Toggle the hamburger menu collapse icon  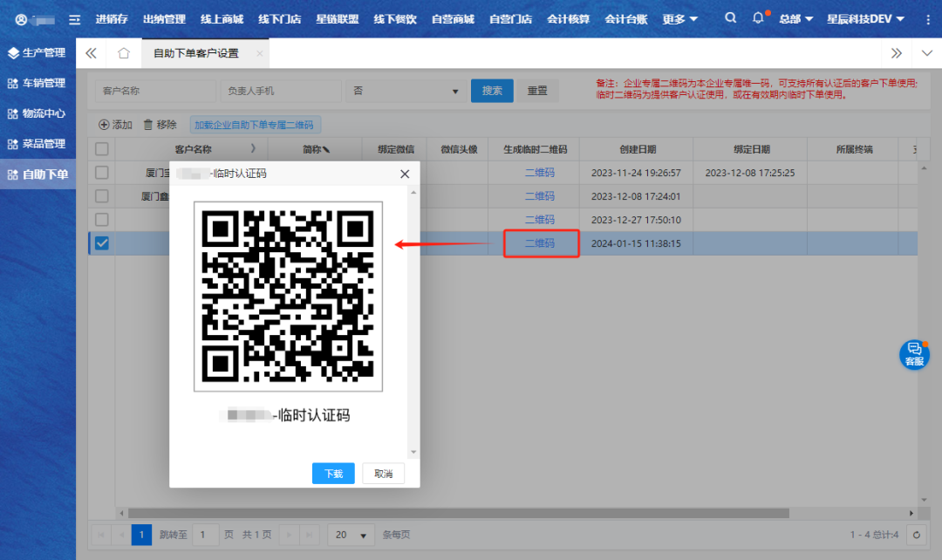tap(75, 19)
